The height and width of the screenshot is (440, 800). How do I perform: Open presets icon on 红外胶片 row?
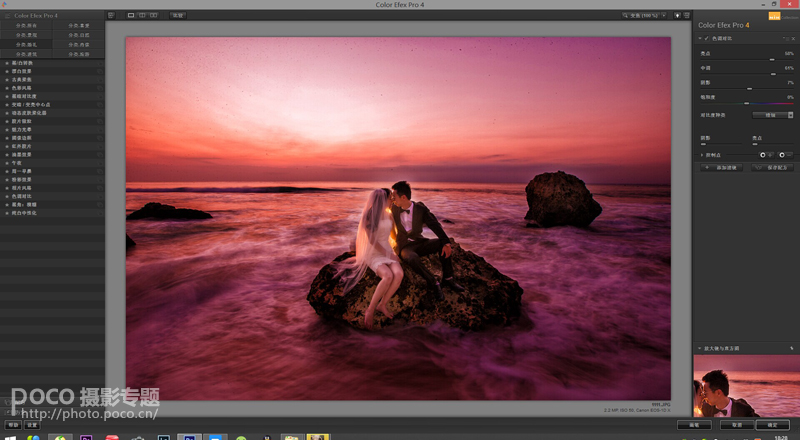pyautogui.click(x=99, y=146)
